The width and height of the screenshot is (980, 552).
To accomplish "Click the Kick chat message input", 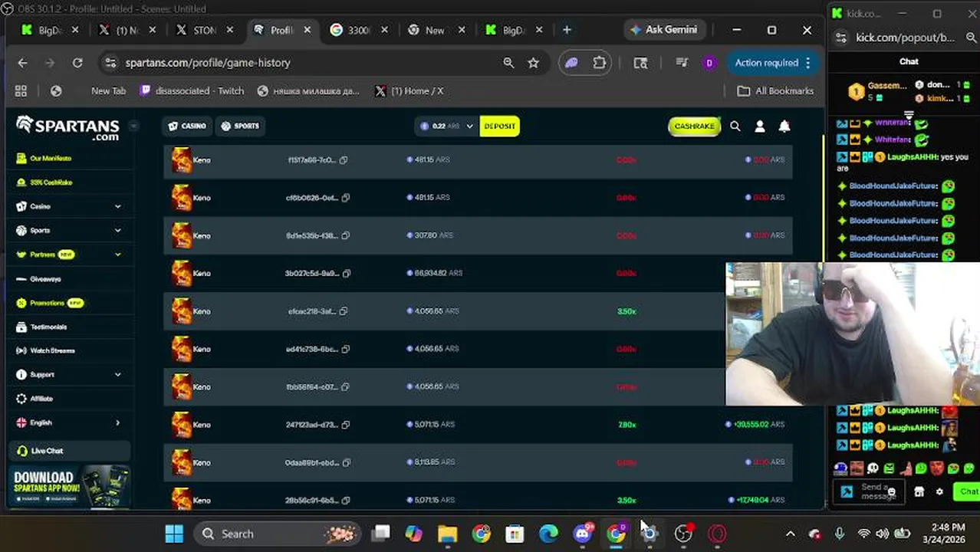I will (870, 492).
